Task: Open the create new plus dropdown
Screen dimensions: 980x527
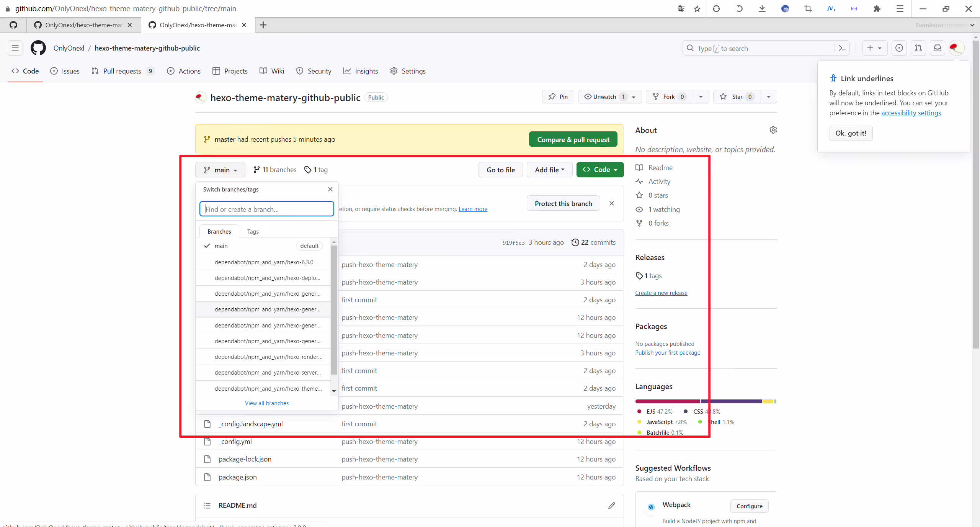Action: click(x=874, y=48)
